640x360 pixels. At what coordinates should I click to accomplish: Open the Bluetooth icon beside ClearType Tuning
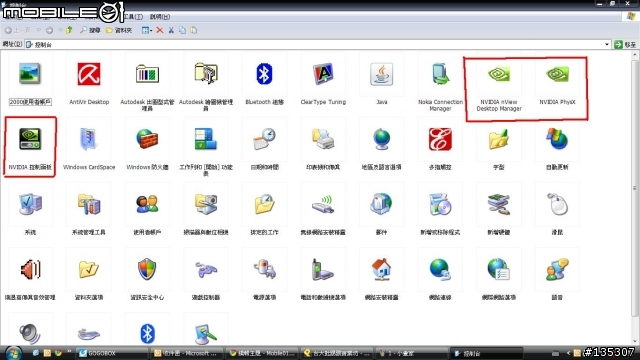pyautogui.click(x=264, y=74)
